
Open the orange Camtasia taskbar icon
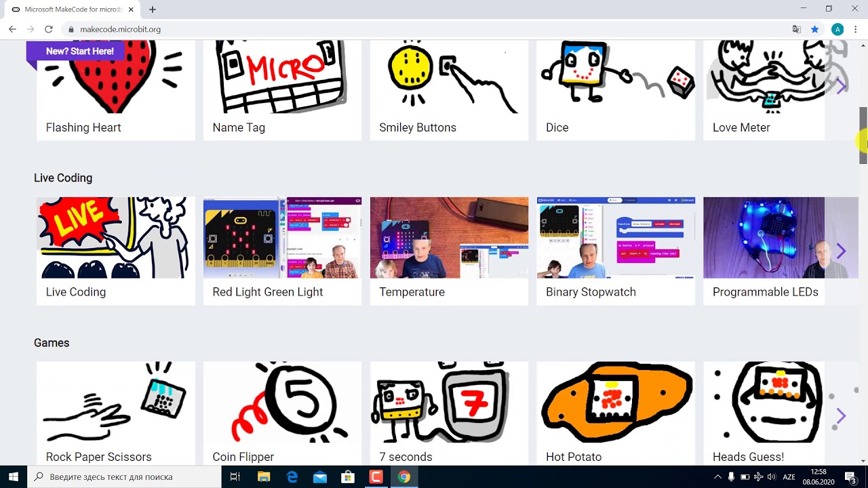tap(376, 476)
